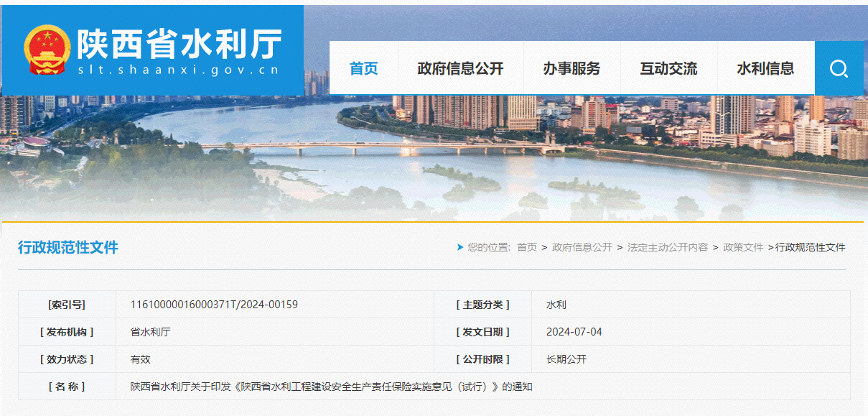Go to 政策文件 in the breadcrumb
The width and height of the screenshot is (868, 416).
(x=743, y=247)
